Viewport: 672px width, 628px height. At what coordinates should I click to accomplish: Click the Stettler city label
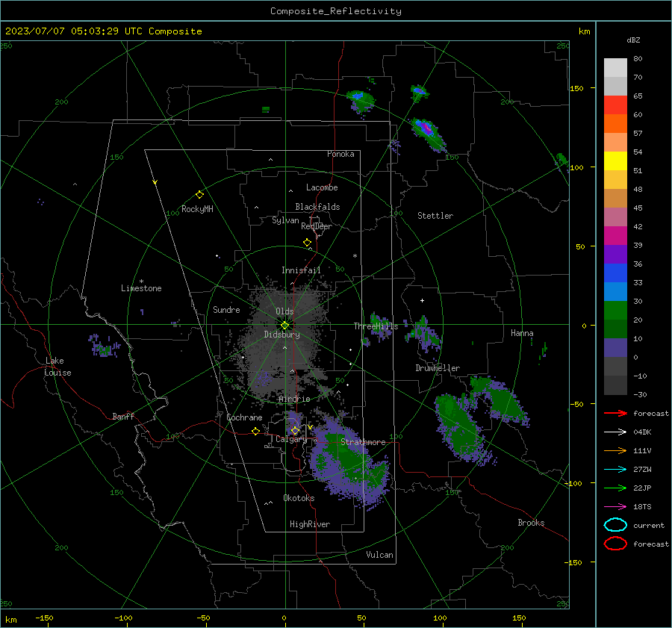(x=435, y=216)
